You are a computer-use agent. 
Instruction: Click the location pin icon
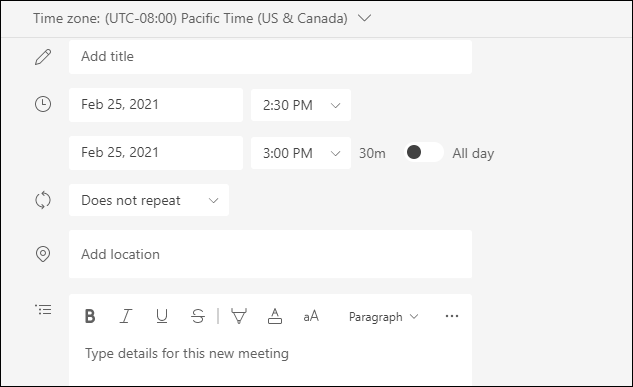(43, 254)
